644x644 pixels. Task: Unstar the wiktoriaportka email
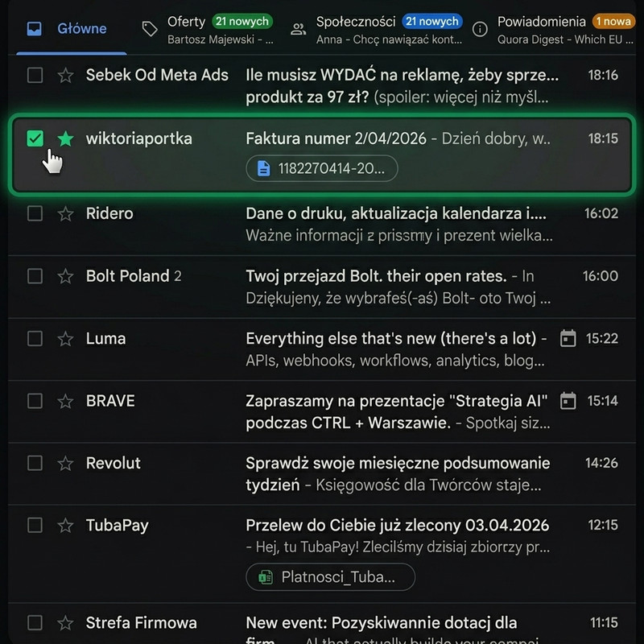(66, 138)
